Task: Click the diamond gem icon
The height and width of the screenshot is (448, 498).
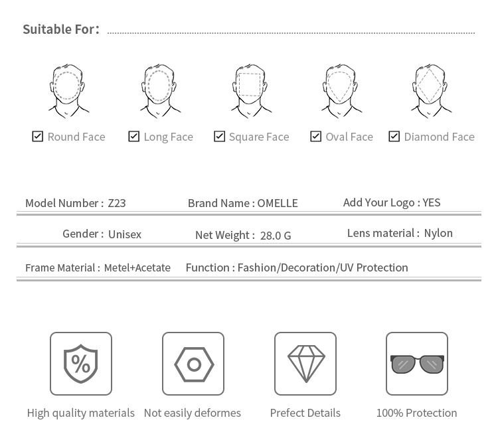Action: [305, 364]
